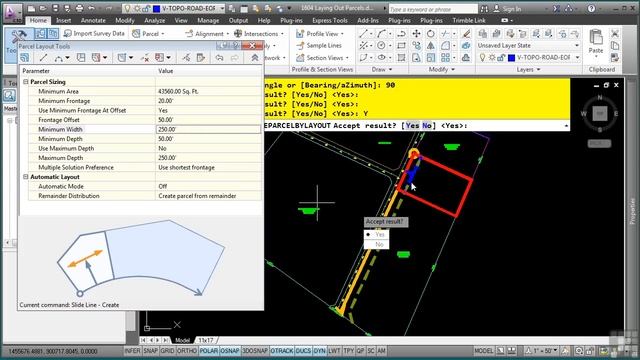
Task: Click the Paste icon in the Clipboard panel
Action: pos(596,38)
